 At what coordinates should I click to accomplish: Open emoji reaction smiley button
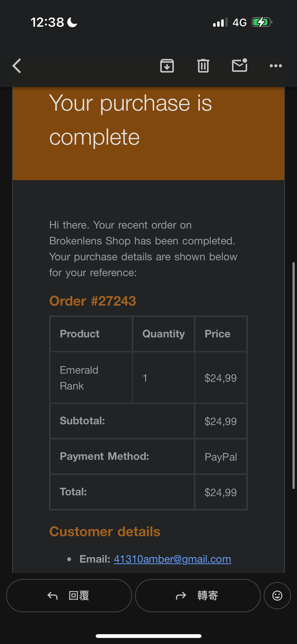pyautogui.click(x=277, y=596)
